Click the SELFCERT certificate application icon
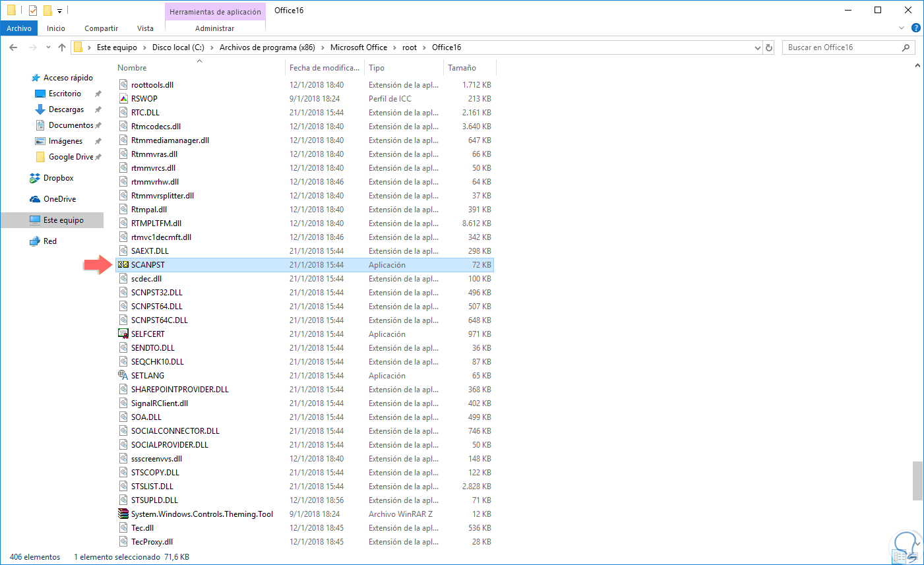This screenshot has width=924, height=565. [123, 334]
